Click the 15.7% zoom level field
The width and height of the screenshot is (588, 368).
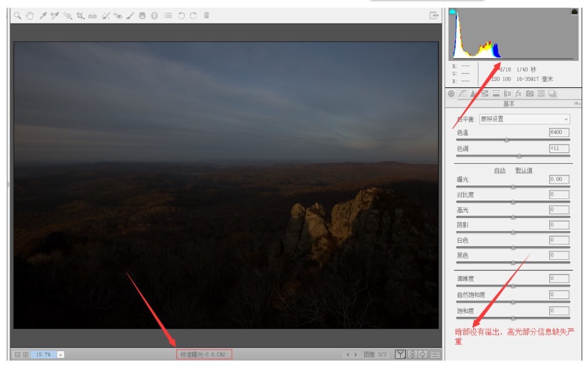[44, 354]
